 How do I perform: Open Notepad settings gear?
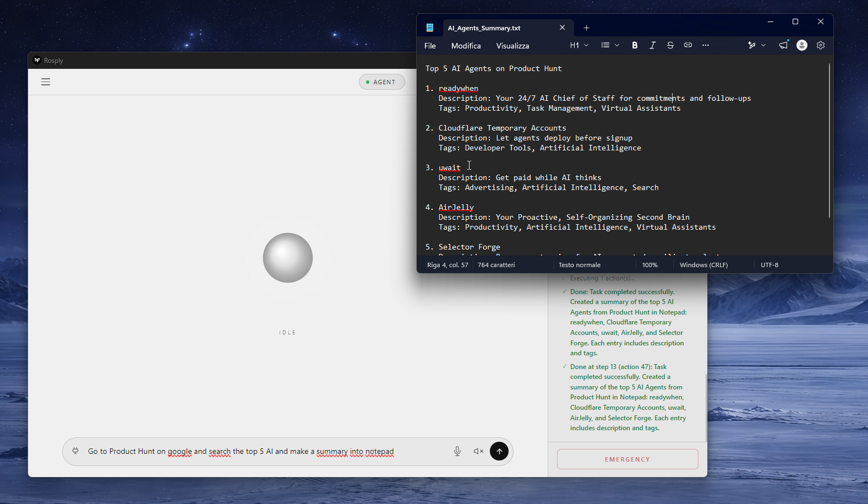821,45
